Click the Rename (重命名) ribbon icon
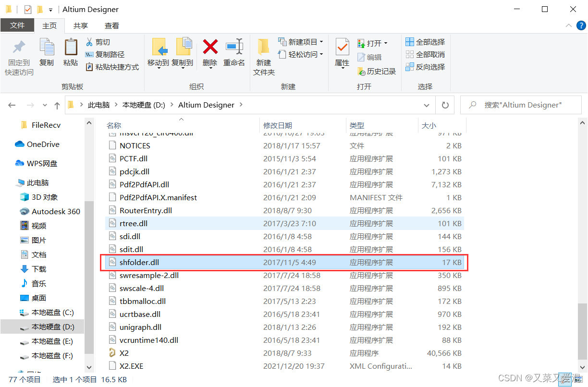 pos(234,47)
